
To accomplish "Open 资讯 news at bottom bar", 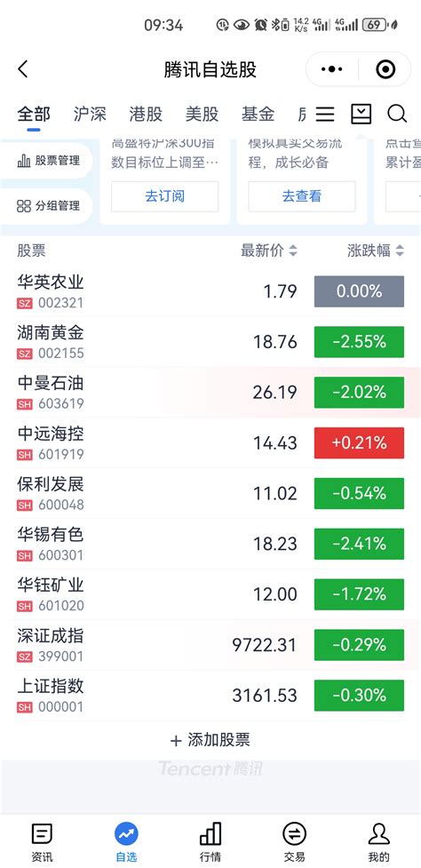I will click(42, 842).
